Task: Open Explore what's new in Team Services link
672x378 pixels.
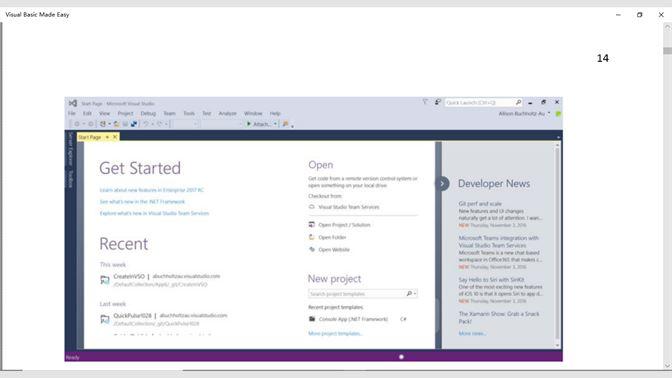Action: point(154,213)
